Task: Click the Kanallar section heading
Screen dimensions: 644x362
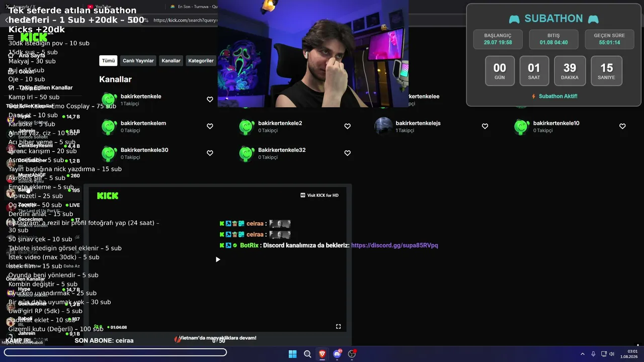Action: [x=115, y=79]
